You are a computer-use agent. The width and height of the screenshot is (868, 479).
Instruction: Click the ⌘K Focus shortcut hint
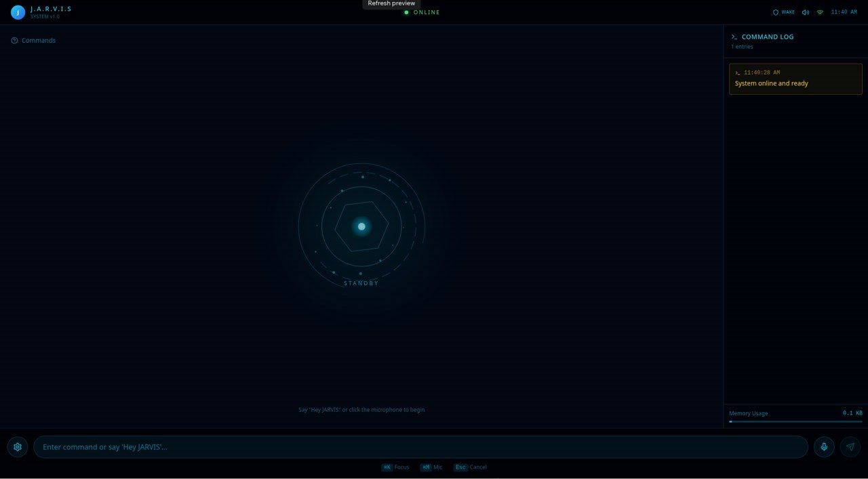[x=395, y=467]
